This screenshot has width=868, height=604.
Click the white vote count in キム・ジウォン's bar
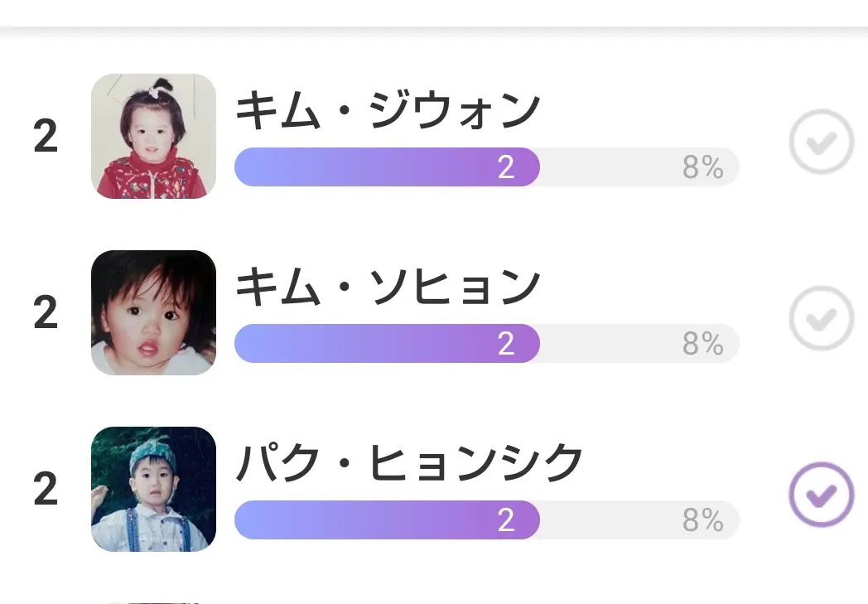click(x=506, y=167)
